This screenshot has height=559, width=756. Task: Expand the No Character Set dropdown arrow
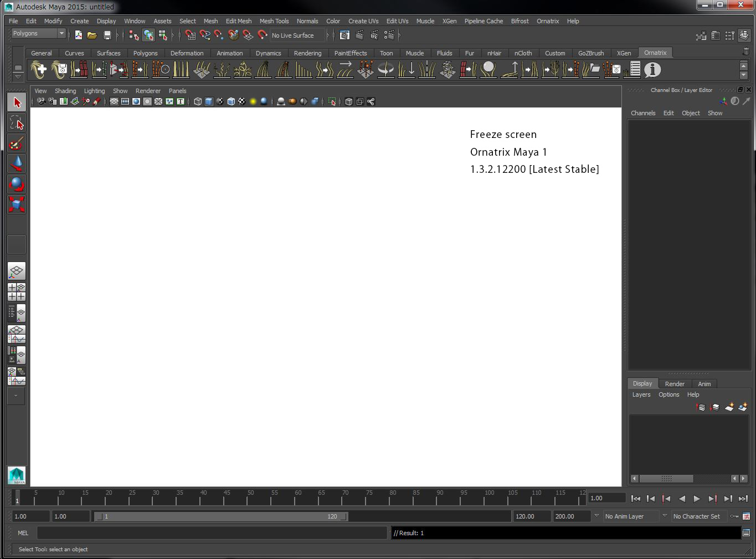(x=665, y=516)
